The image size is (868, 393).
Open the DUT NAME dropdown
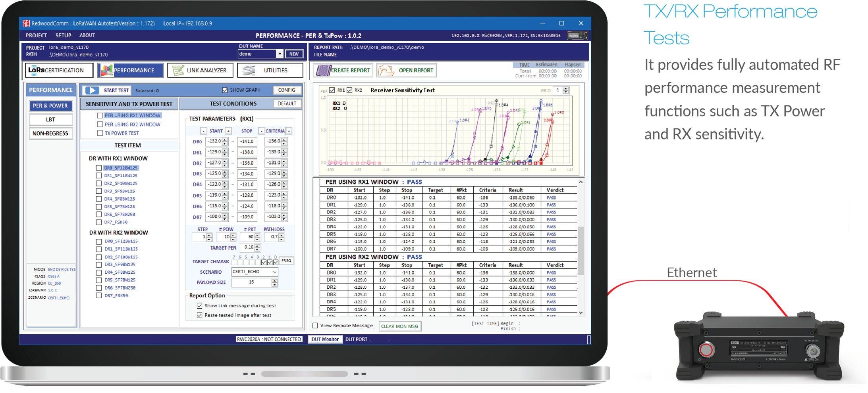point(280,54)
